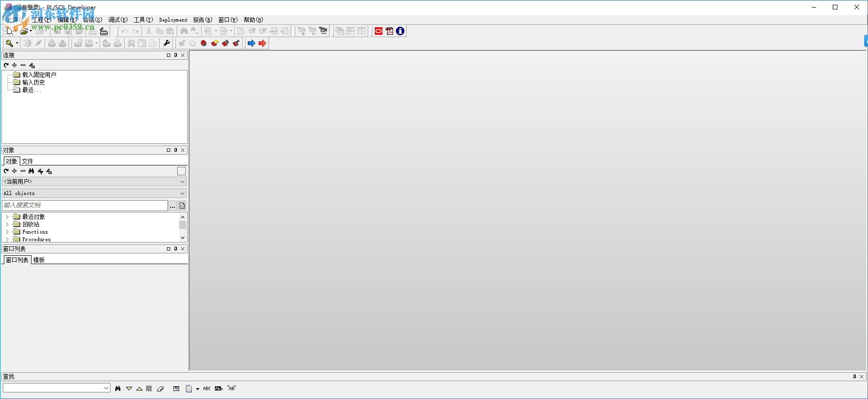This screenshot has width=868, height=399.
Task: Close the Connections panel
Action: pos(183,55)
